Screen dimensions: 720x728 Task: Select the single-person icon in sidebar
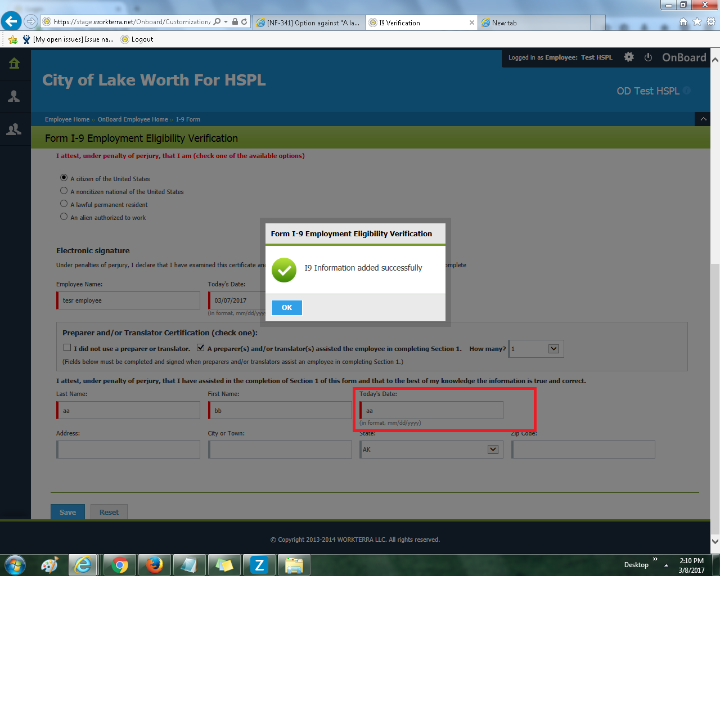point(15,96)
